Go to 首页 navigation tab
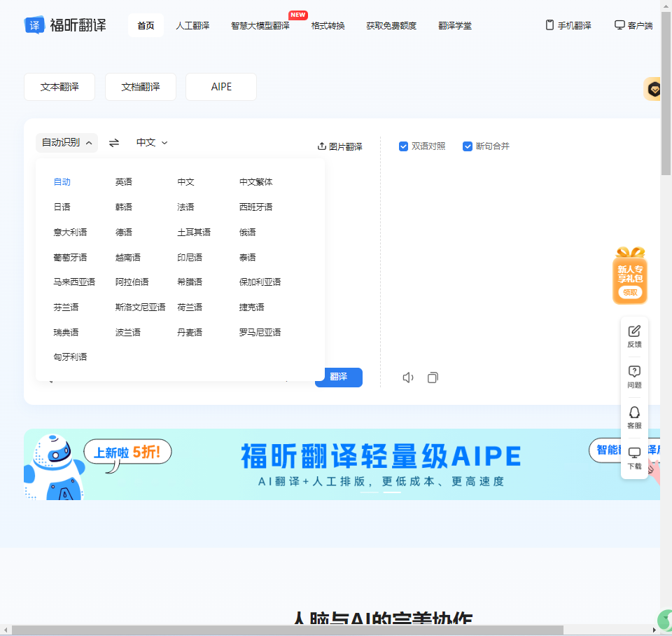Viewport: 672px width, 636px height. pos(146,25)
